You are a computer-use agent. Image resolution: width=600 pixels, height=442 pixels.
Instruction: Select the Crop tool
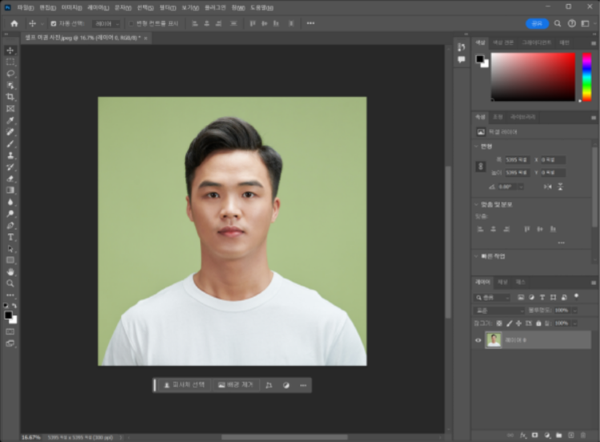point(11,96)
